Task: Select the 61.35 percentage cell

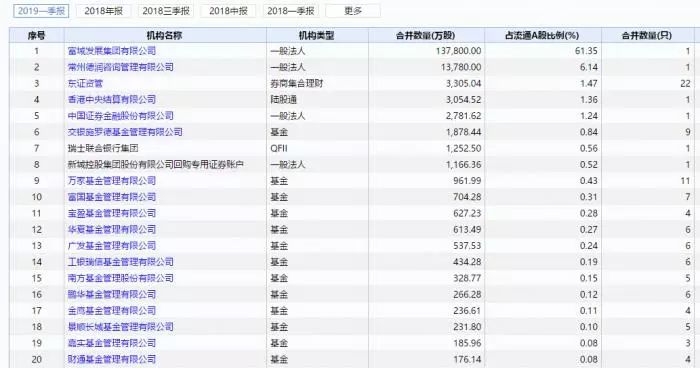Action: click(x=586, y=51)
